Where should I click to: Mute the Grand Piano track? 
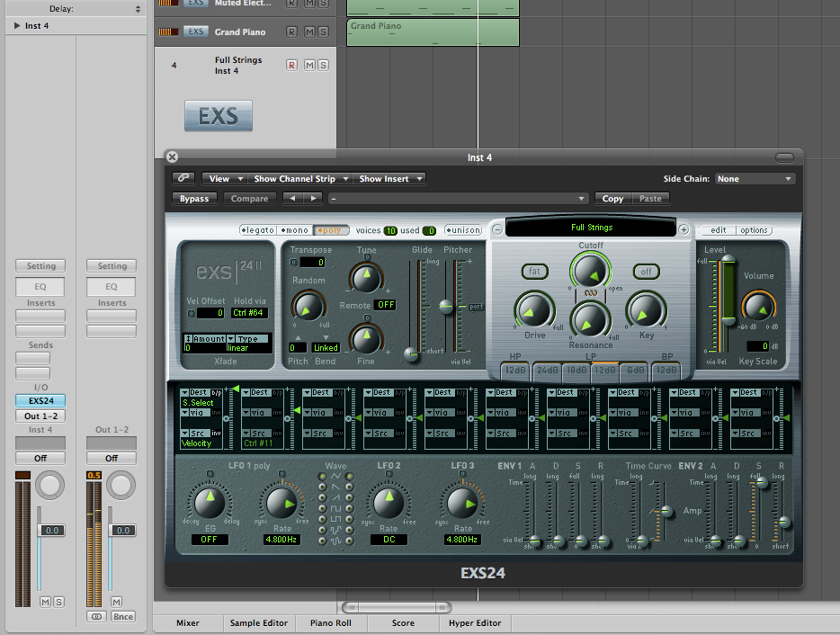pyautogui.click(x=309, y=31)
